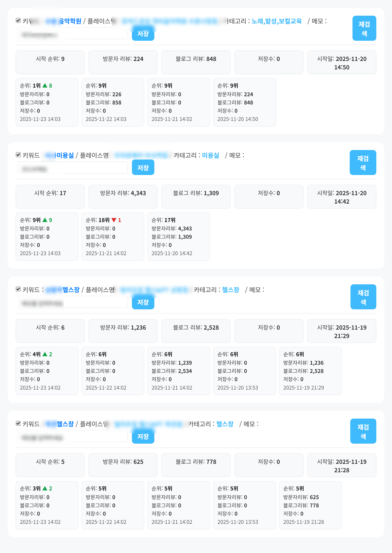The height and width of the screenshot is (553, 392).
Task: Toggle checkbox for 카테고리 헬스장 시작 순위 6
Action: (18, 289)
